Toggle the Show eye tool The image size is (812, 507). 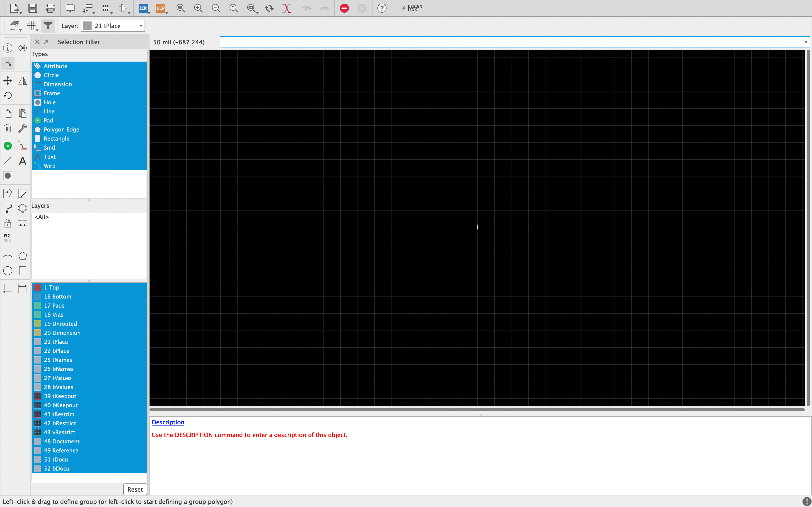tap(22, 48)
